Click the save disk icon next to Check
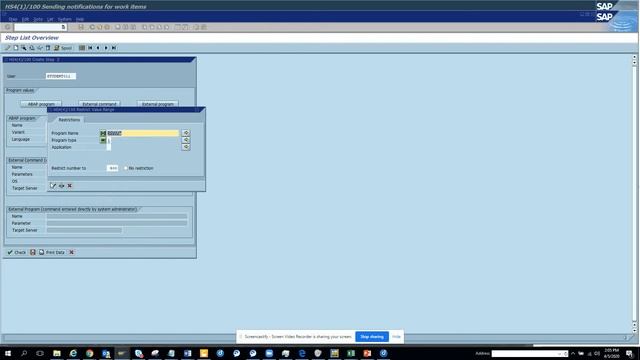 tap(33, 252)
